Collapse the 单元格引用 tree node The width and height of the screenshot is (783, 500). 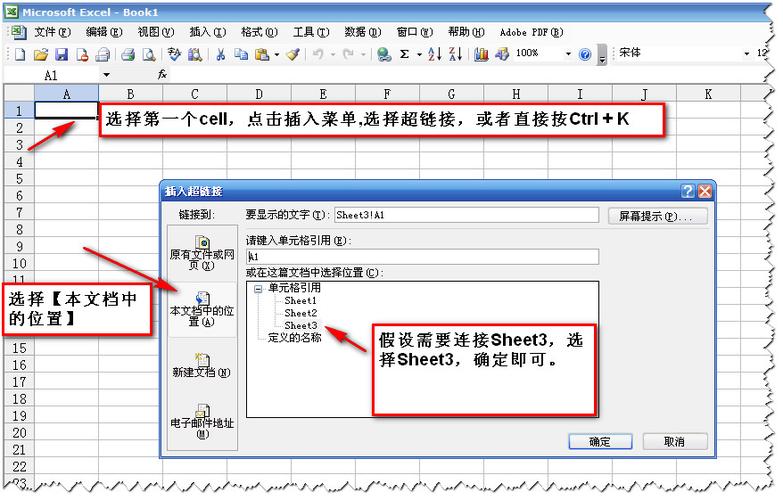coord(258,289)
